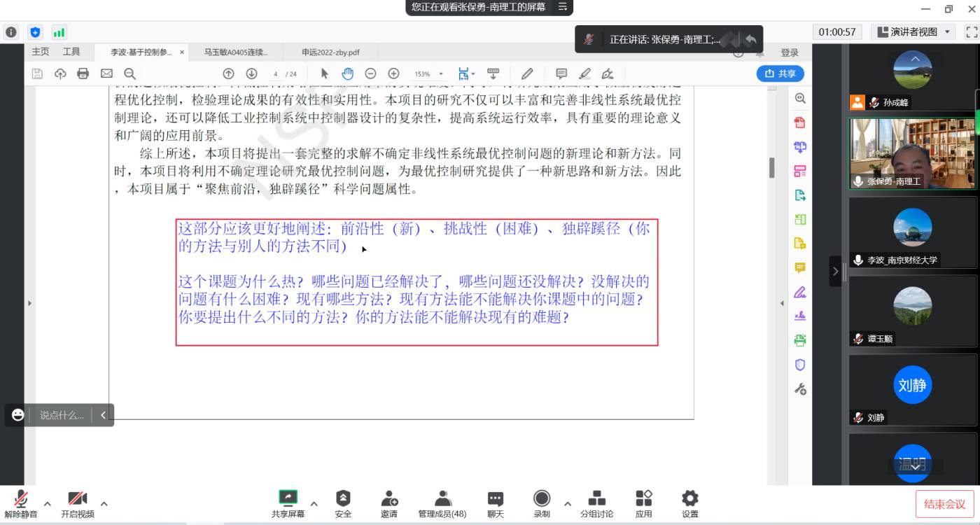Viewport: 980px width, 525px height.
Task: Expand audio options arrow beside mute
Action: 48,503
